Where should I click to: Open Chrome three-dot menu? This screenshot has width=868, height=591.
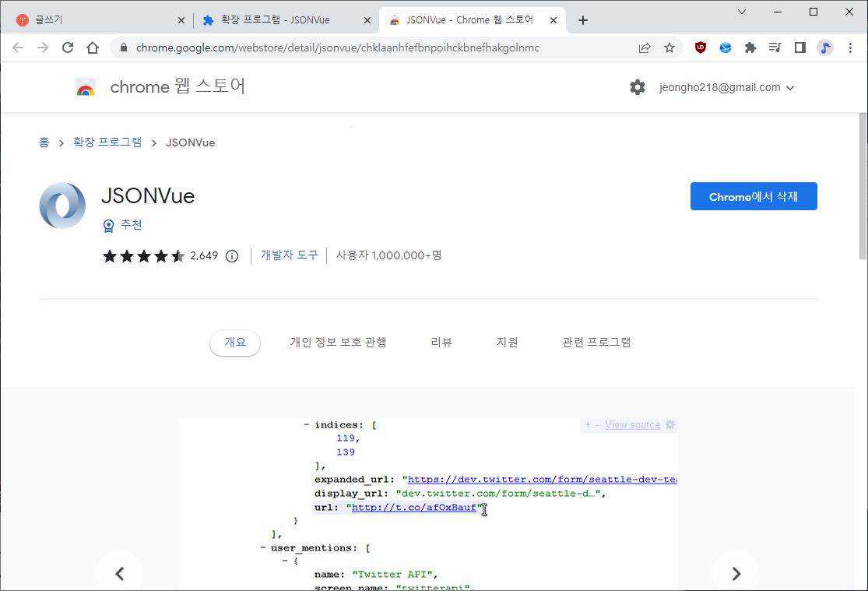850,47
